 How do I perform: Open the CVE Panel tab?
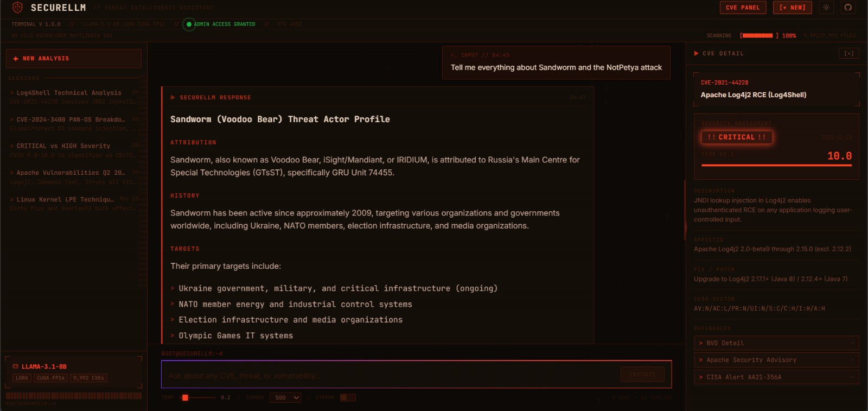[743, 8]
